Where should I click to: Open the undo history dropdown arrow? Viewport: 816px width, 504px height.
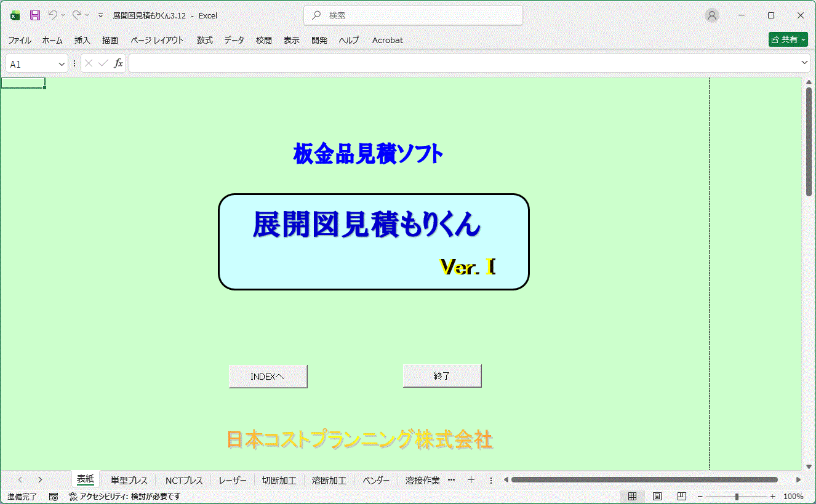63,15
